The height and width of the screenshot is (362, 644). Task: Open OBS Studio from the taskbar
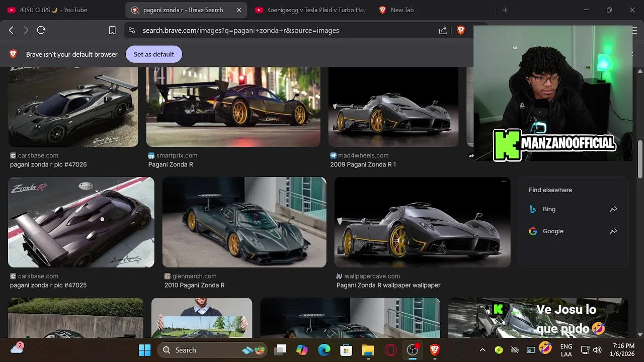413,350
